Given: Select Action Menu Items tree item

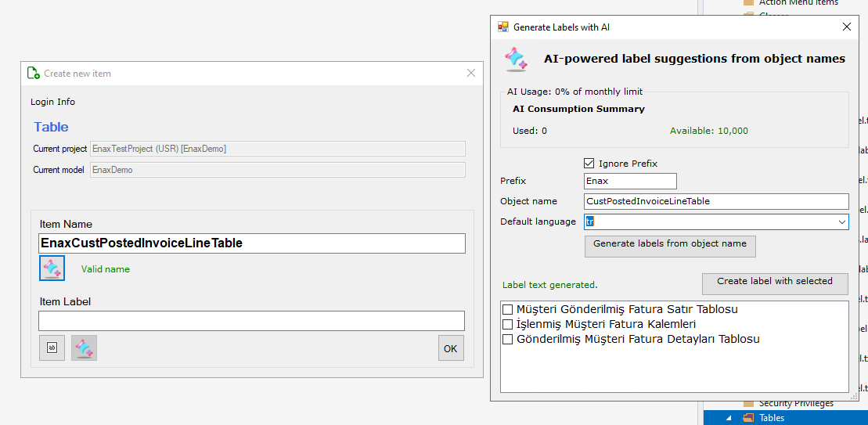Looking at the screenshot, I should [x=798, y=2].
